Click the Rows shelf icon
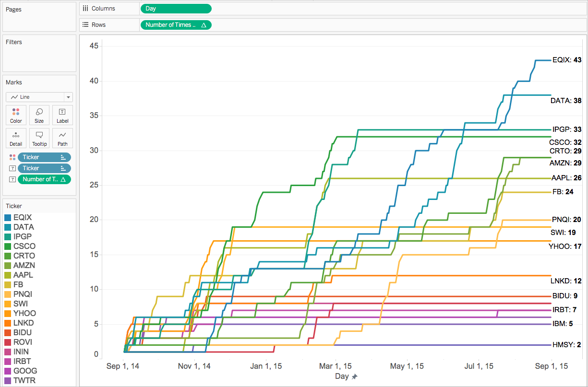Viewport: 588px width, 387px height. pyautogui.click(x=85, y=24)
